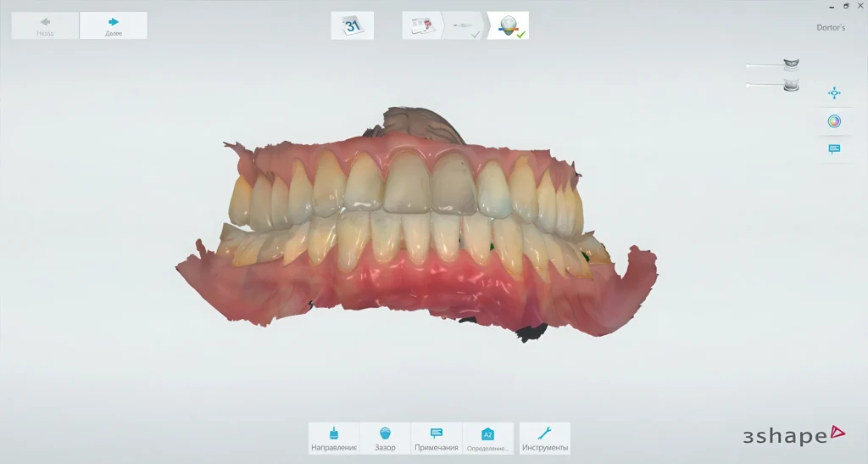Open the calendar icon with number 31
The height and width of the screenshot is (464, 868).
tap(352, 25)
